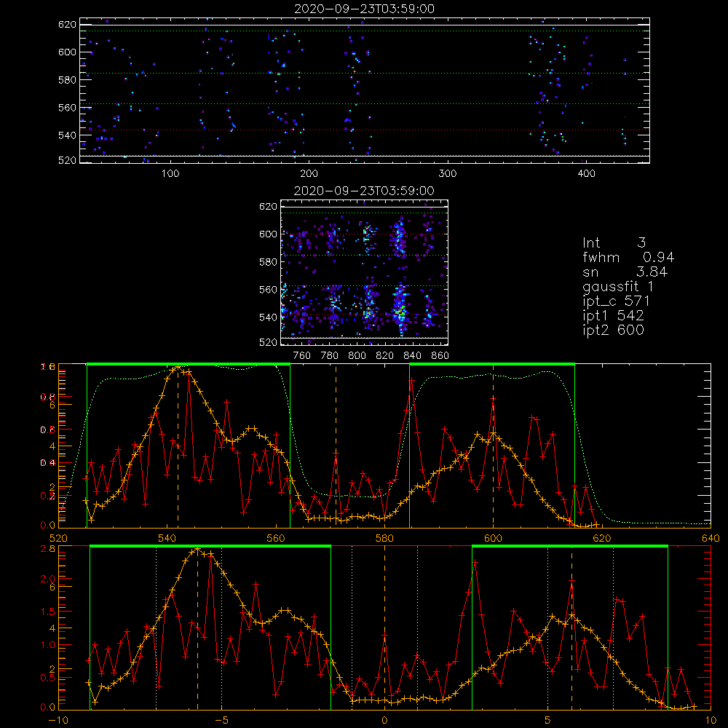Click y-axis label 520 on top plot

point(67,160)
